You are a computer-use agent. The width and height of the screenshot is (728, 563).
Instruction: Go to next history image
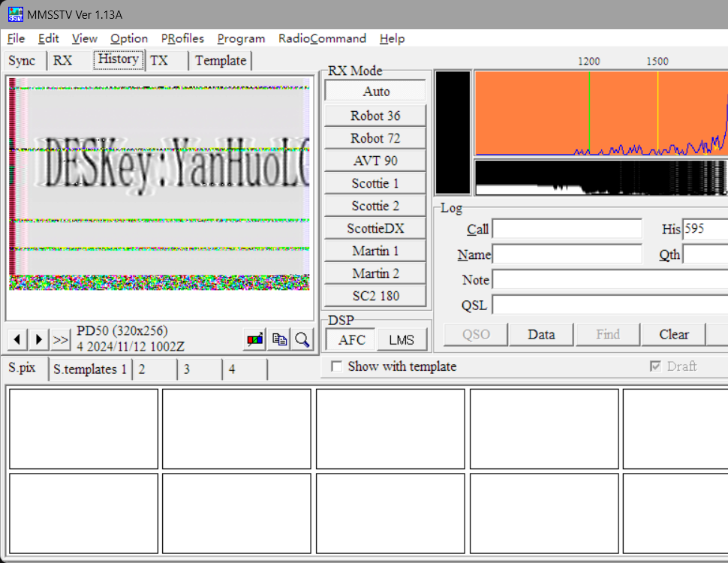click(40, 339)
